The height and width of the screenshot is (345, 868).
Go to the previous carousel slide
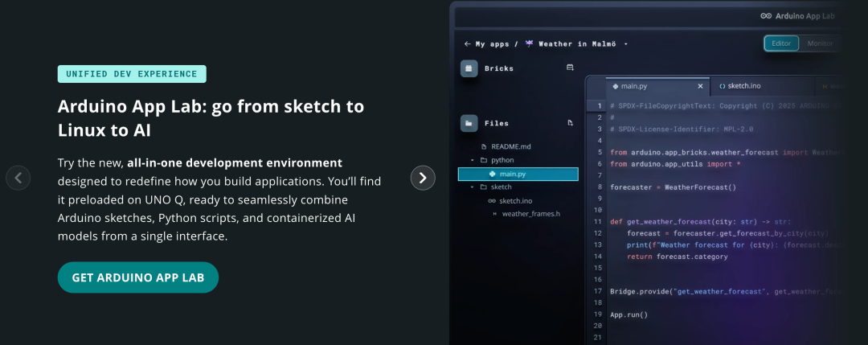(x=18, y=178)
